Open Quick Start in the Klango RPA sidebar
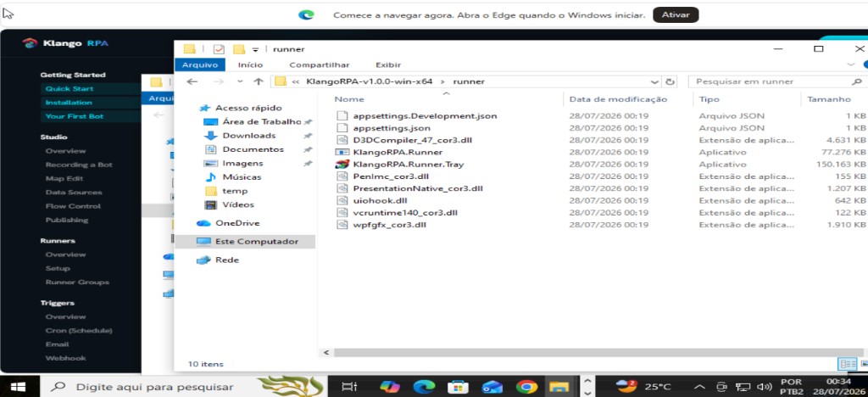The image size is (868, 397). click(x=70, y=88)
